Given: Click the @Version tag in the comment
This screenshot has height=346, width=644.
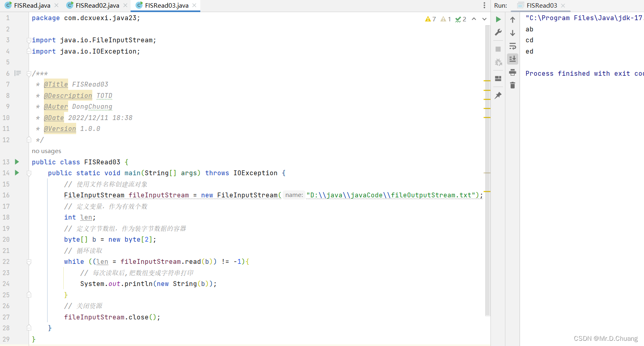Looking at the screenshot, I should pos(60,128).
